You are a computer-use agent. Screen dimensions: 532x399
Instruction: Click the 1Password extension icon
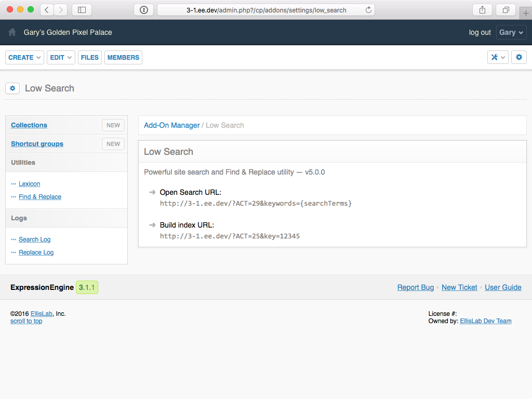144,10
